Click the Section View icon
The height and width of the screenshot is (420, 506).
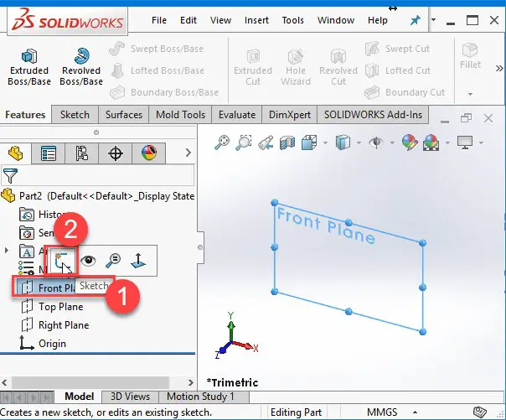coord(287,143)
